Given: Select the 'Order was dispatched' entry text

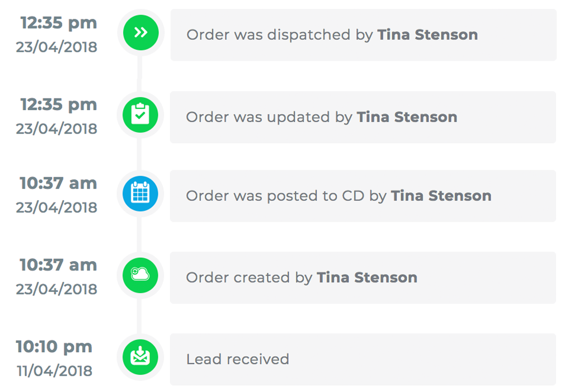Looking at the screenshot, I should 280,35.
